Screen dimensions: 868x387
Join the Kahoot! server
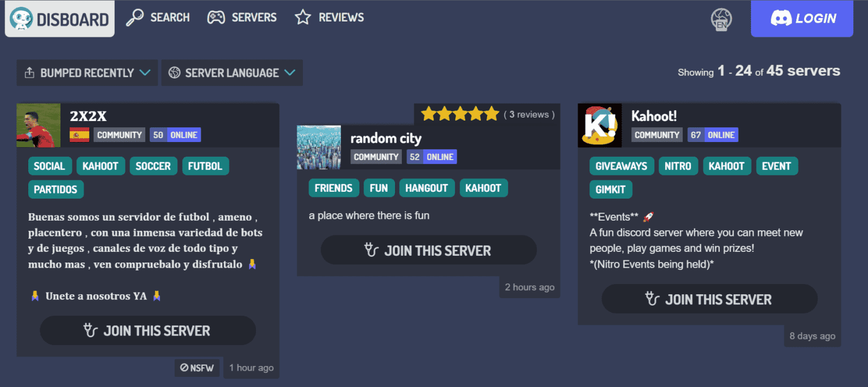pos(709,299)
